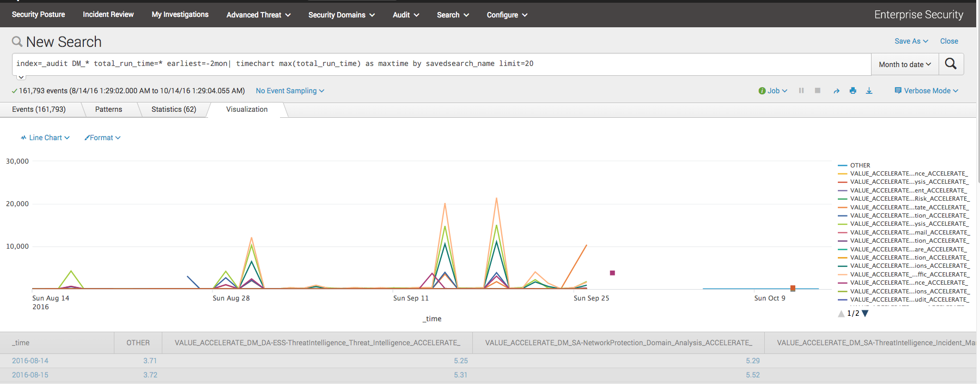Open the 2016-08-14 time row link
Screen dimensions: 980x384
coord(30,361)
